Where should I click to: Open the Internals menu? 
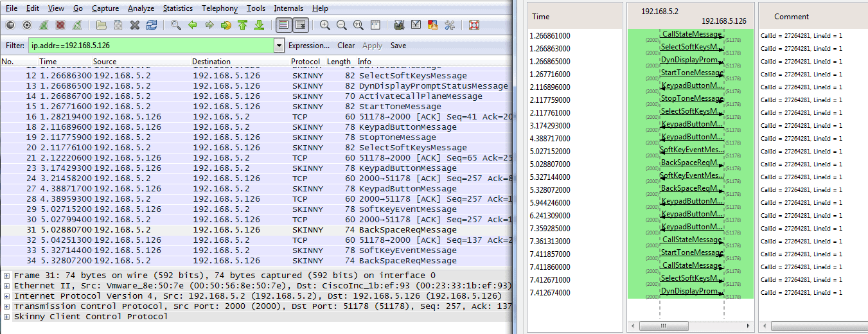pyautogui.click(x=288, y=8)
